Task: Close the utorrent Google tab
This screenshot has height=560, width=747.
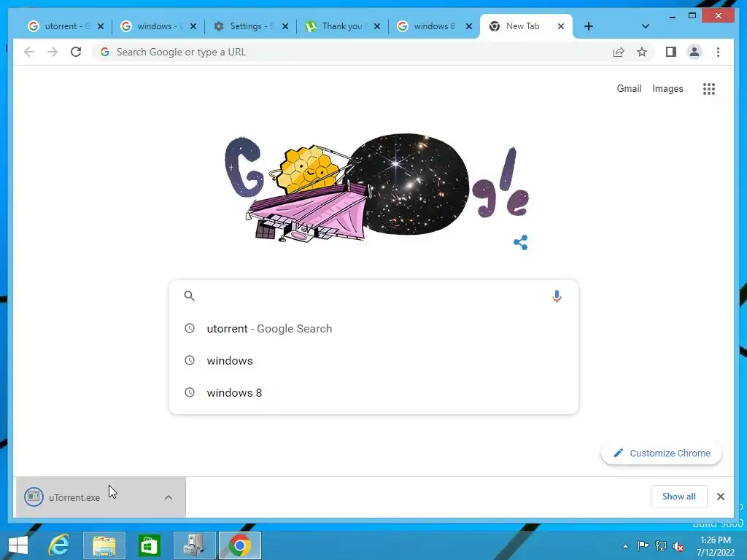Action: point(101,26)
